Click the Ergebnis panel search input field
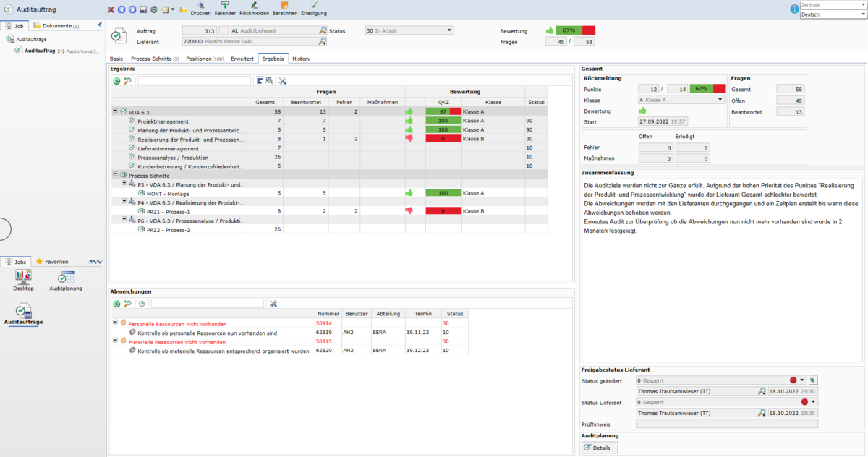The height and width of the screenshot is (457, 868). 194,81
